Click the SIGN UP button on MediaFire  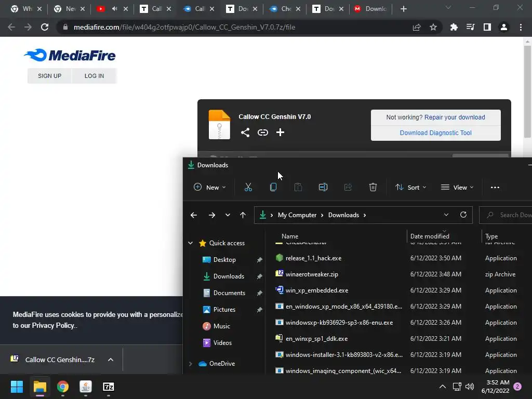point(49,76)
